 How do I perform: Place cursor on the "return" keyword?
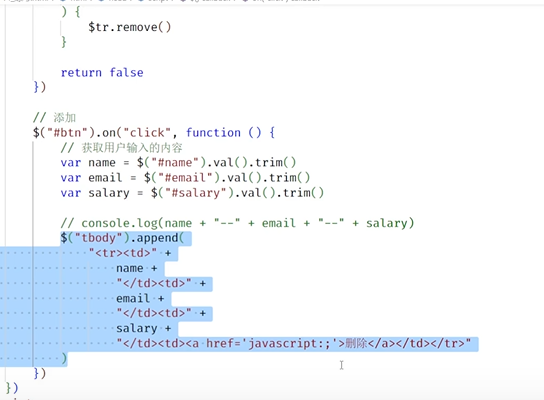tap(81, 73)
